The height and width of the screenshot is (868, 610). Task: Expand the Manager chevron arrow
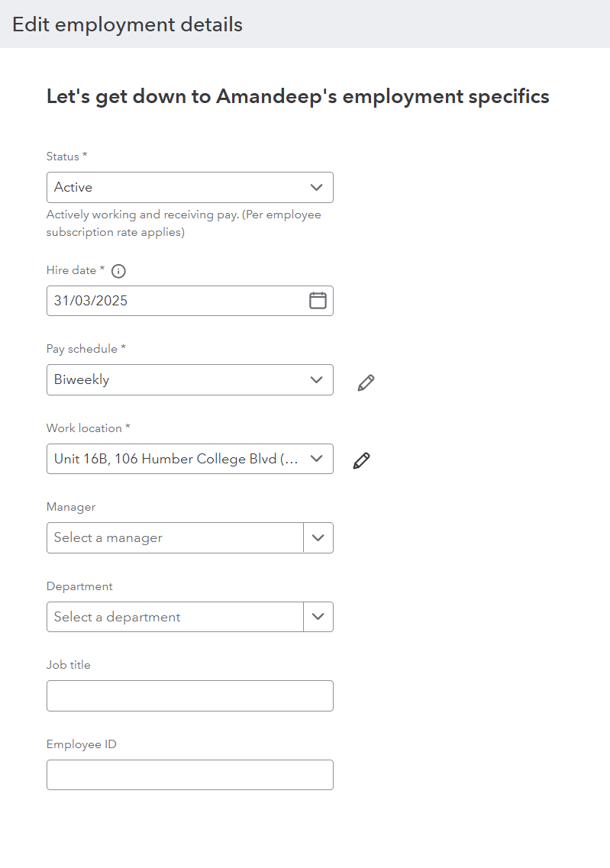tap(318, 538)
